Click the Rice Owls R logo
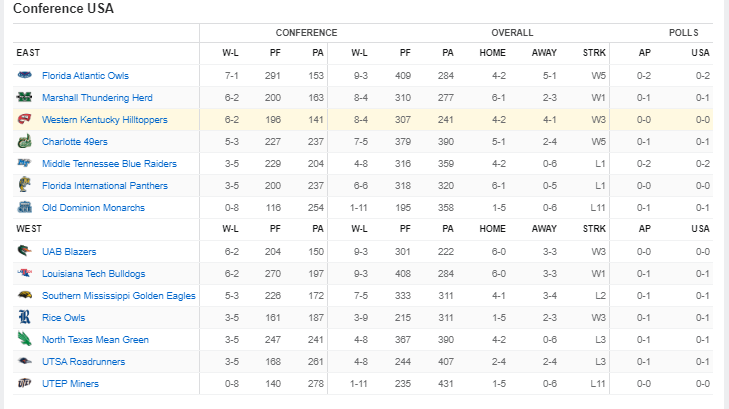The height and width of the screenshot is (409, 729). (x=25, y=317)
